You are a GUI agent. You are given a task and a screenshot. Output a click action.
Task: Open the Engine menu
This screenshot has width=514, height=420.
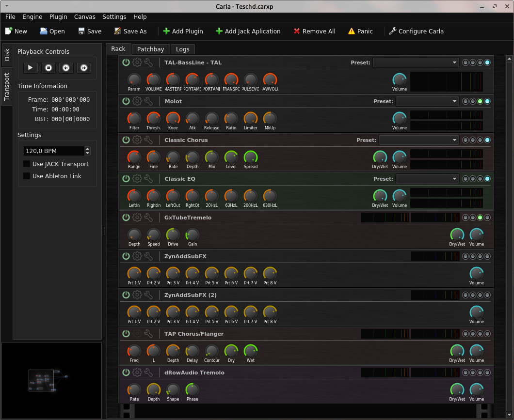point(32,16)
